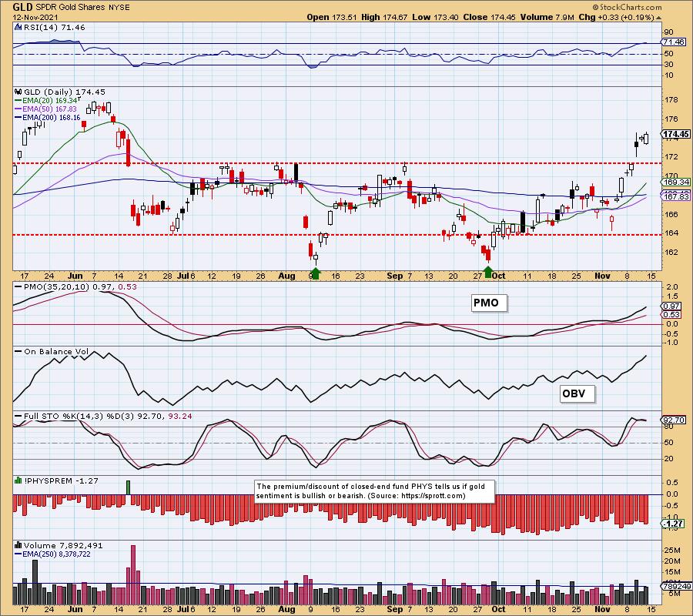Click the EMA(50) 167.83 legend
Image resolution: width=693 pixels, height=616 pixels.
pos(45,109)
